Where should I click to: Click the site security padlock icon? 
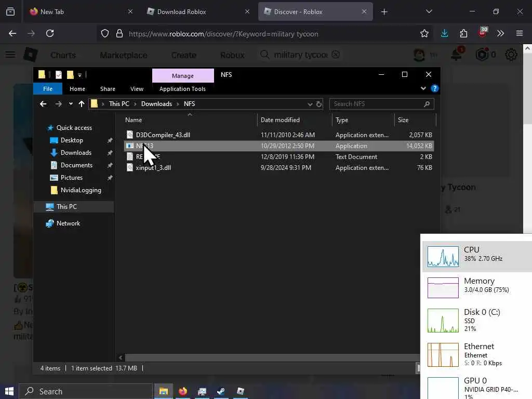(119, 33)
